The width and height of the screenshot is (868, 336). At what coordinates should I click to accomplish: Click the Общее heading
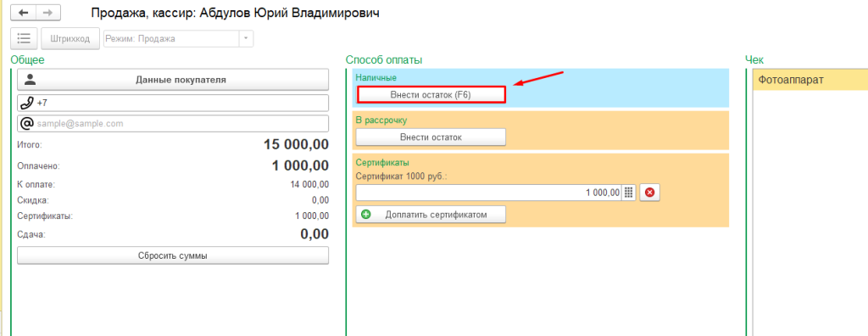click(27, 59)
